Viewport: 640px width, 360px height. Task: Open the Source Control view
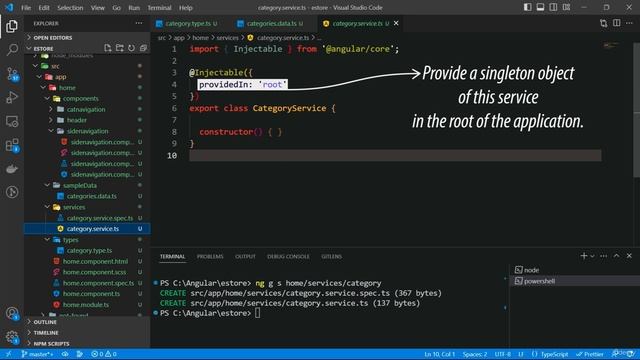(12, 74)
